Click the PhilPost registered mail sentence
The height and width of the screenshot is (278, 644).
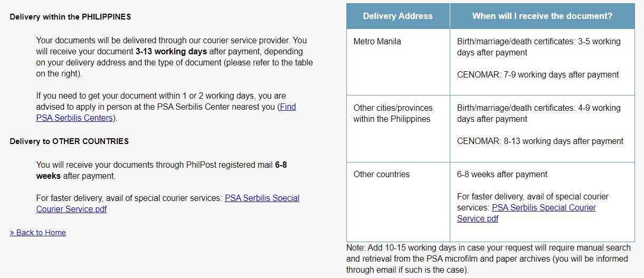click(x=162, y=170)
